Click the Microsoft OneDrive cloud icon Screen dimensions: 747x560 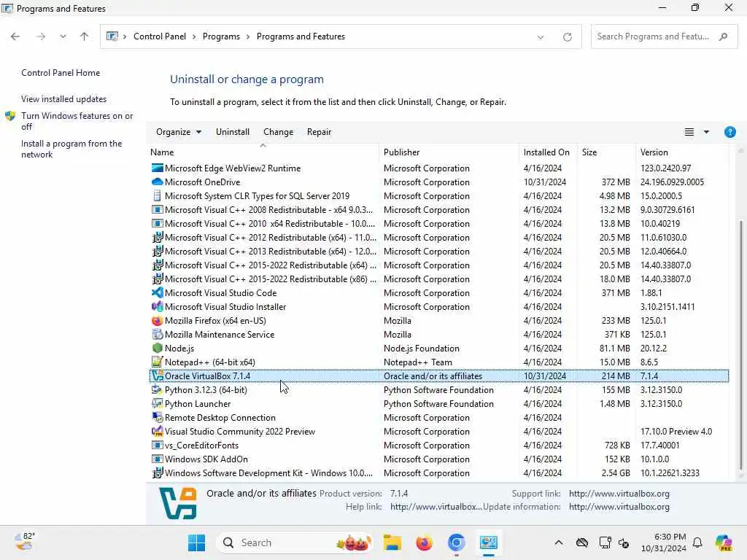click(157, 182)
